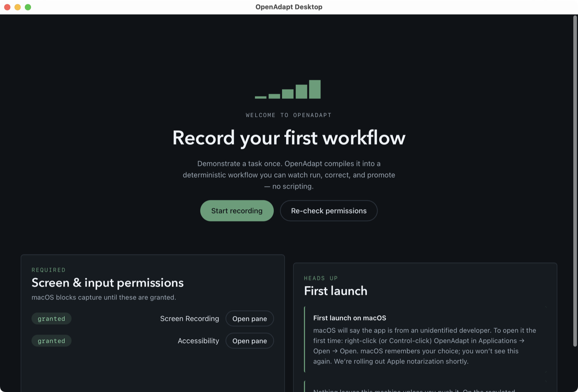
Task: Click granted badge beside Accessibility
Action: pos(51,341)
